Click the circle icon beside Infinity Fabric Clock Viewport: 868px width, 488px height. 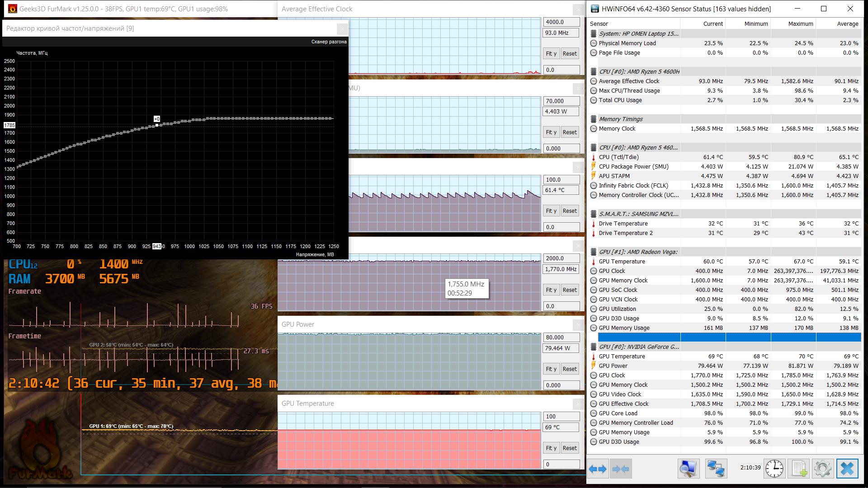point(594,186)
